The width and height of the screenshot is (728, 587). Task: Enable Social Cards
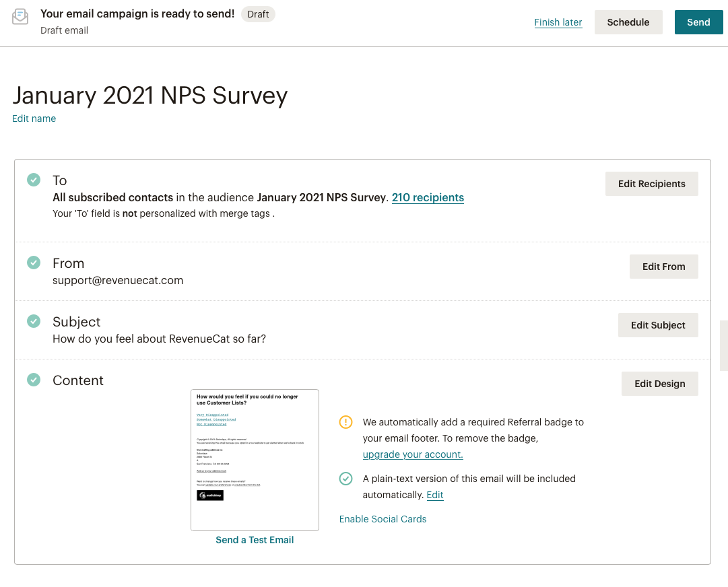coord(383,519)
